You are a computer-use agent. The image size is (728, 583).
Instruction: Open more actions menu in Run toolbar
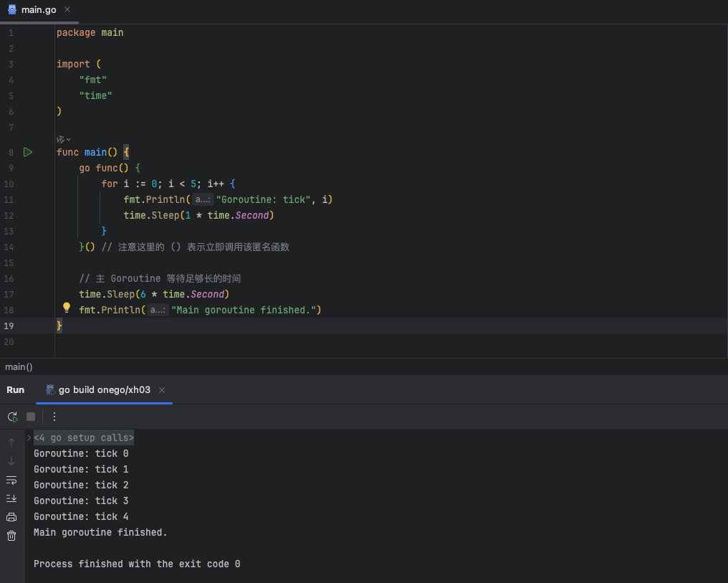point(54,417)
